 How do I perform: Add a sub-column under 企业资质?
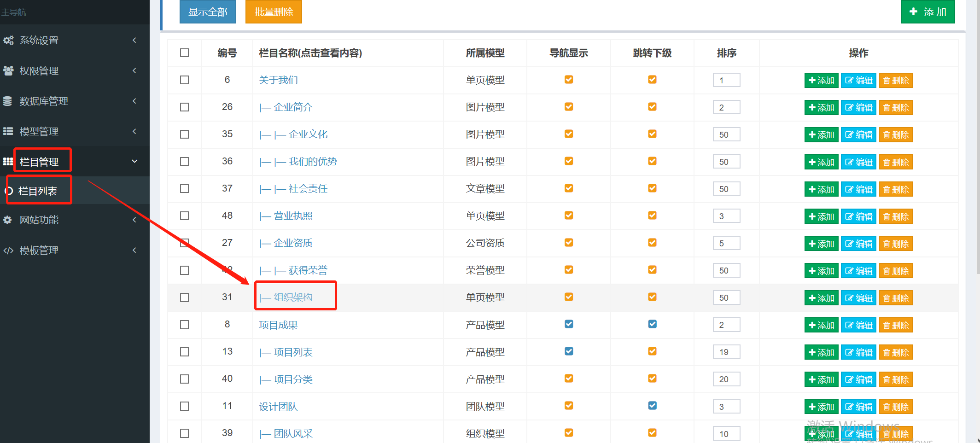coord(822,244)
